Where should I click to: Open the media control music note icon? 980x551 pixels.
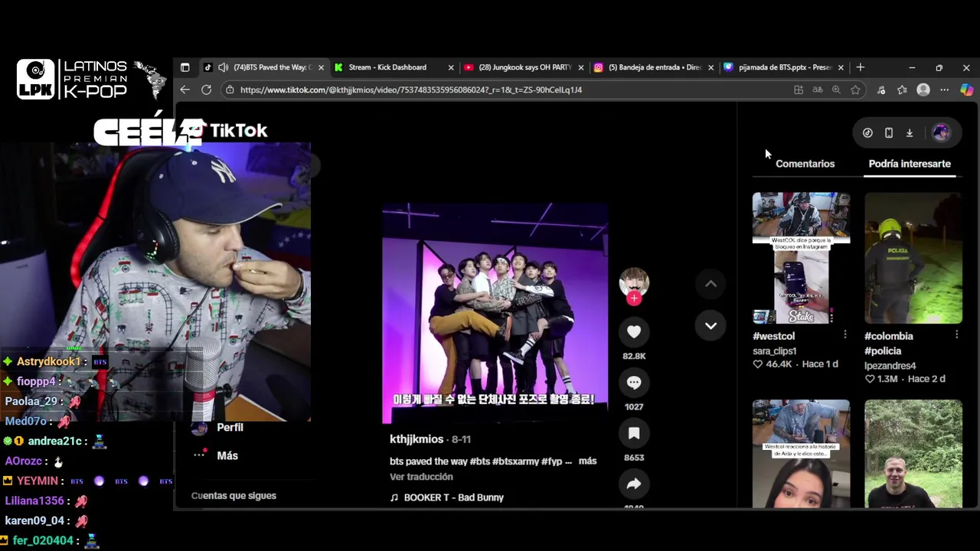coord(881,90)
